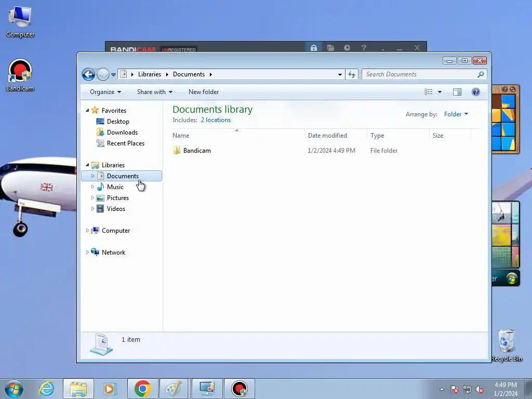Click the 1/2/2024 4:49 PM date cell

pyautogui.click(x=331, y=151)
